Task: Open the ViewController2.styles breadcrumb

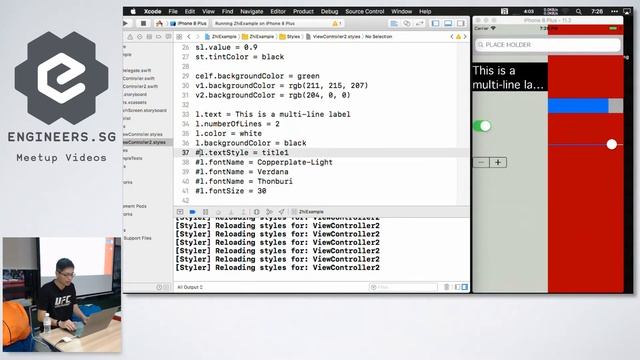Action: coord(333,37)
